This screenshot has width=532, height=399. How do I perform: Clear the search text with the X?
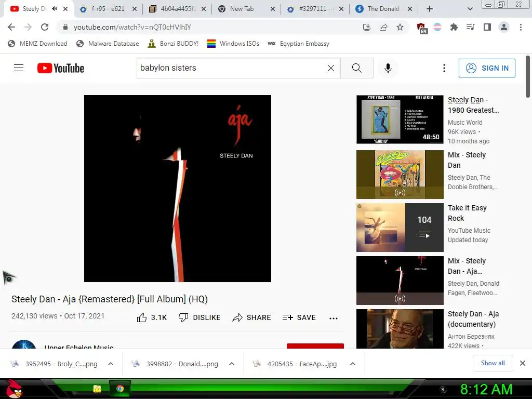click(x=331, y=68)
